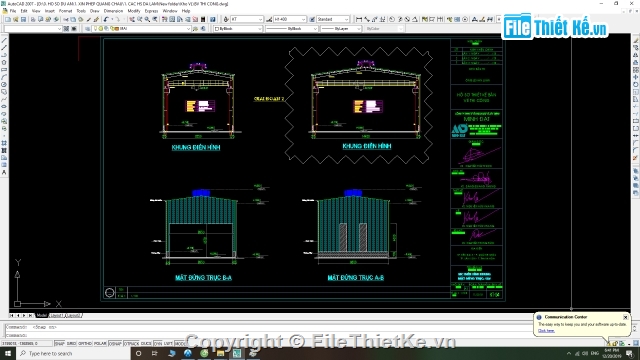Click the Windows taskbar search box
The width and height of the screenshot is (640, 360).
pos(73,353)
